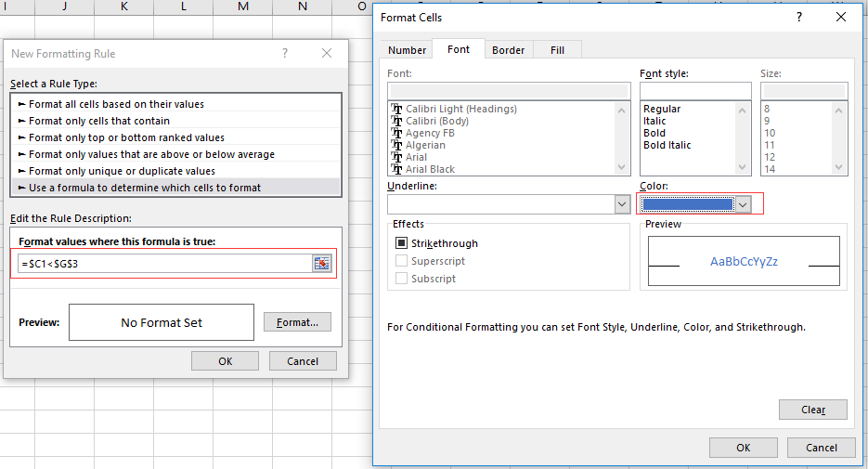
Task: Click the Format... button
Action: coord(297,322)
